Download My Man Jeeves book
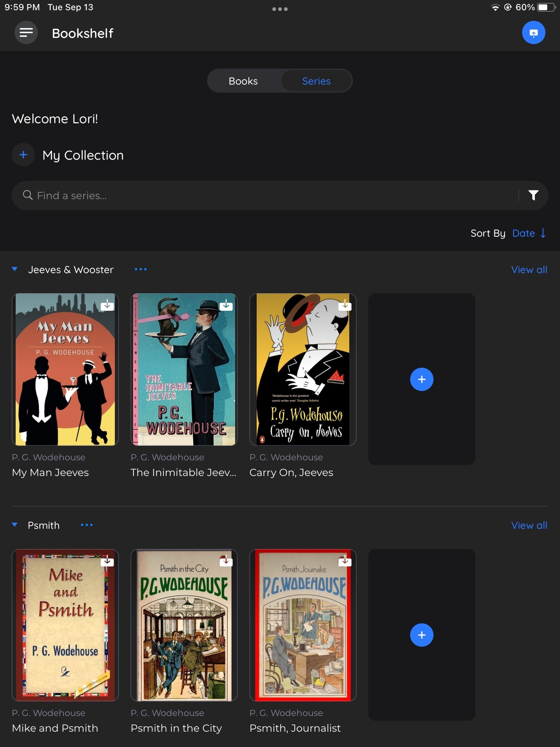This screenshot has height=747, width=560. (107, 305)
